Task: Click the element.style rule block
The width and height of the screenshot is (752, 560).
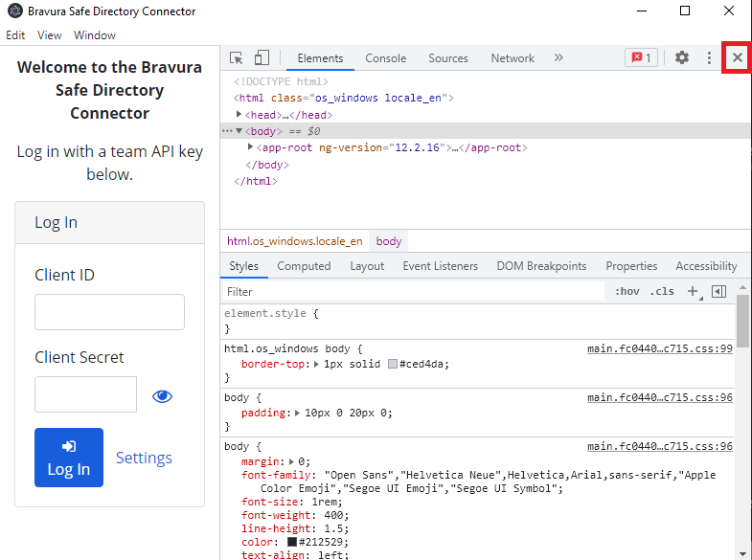Action: coord(478,321)
